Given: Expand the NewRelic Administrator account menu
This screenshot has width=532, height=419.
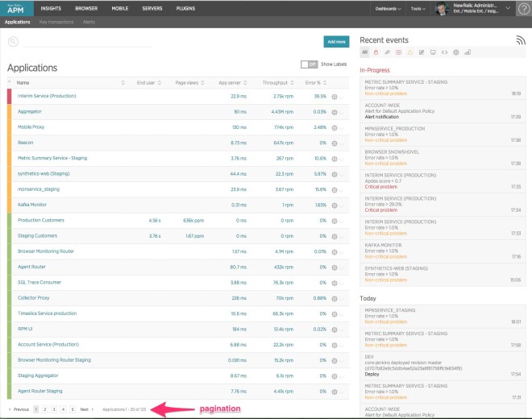Looking at the screenshot, I should tap(508, 8).
